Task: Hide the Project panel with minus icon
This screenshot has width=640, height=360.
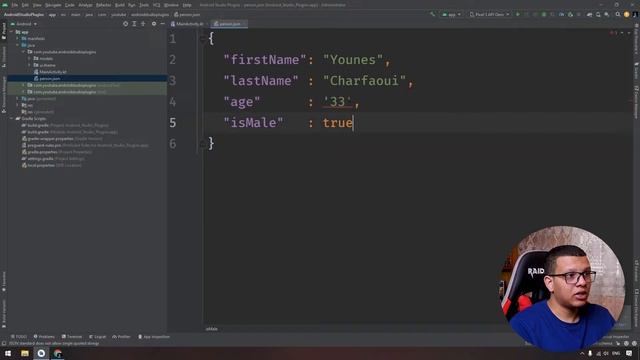Action: click(162, 24)
